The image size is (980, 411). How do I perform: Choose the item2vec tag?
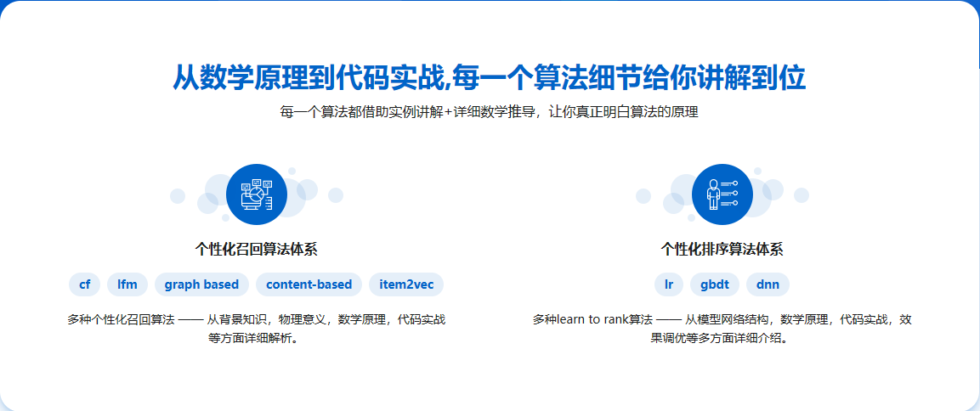406,284
